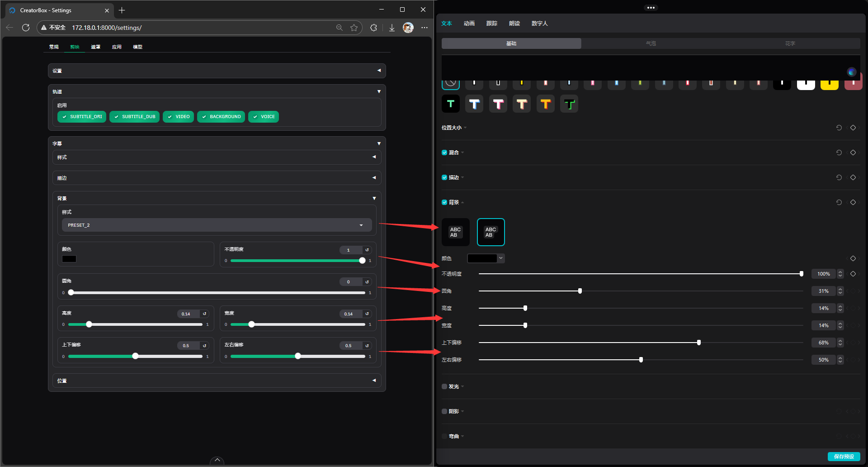Toggle the VOICE track
Image resolution: width=868 pixels, height=467 pixels.
(264, 117)
